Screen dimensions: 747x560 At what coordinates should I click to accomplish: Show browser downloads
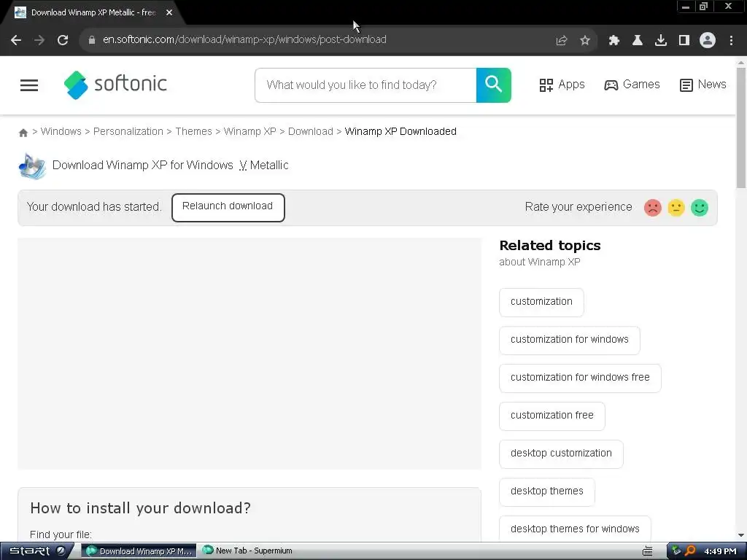click(661, 41)
